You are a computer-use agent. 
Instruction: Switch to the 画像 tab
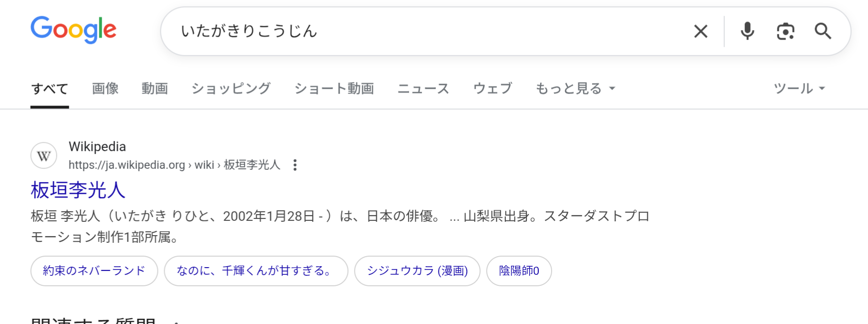pos(105,88)
